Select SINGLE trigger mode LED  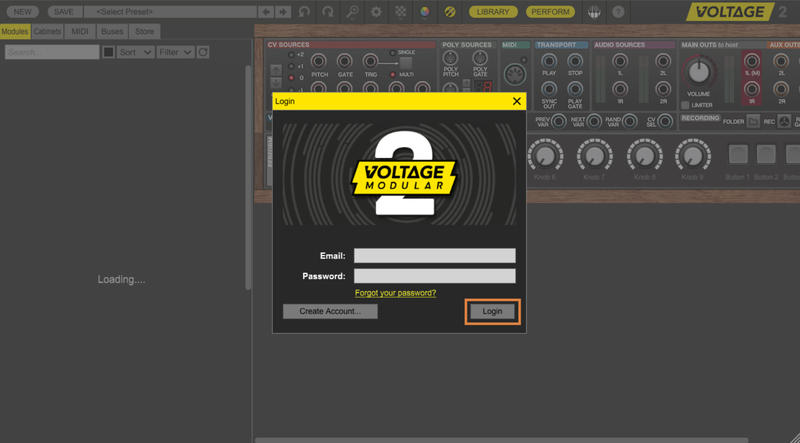coord(392,53)
